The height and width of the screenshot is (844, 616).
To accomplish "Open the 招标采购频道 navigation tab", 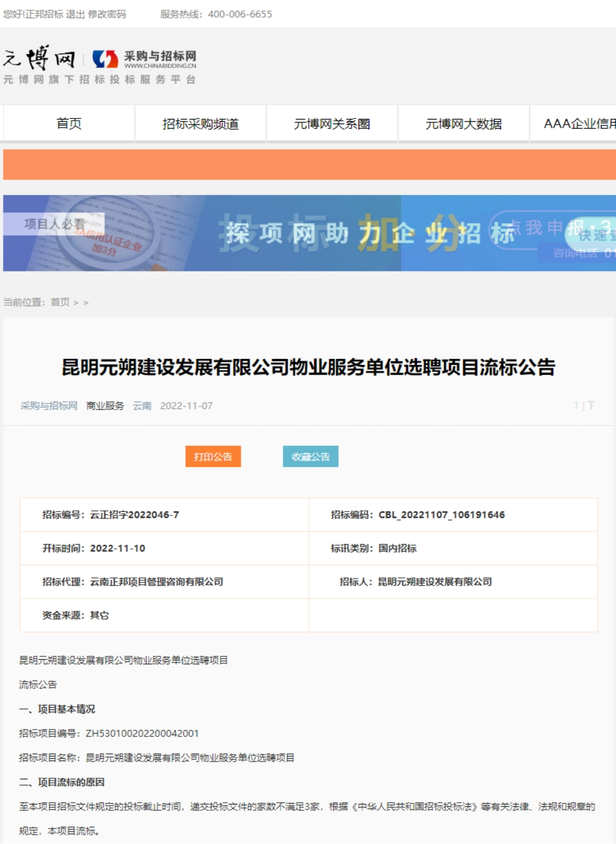I will 200,124.
